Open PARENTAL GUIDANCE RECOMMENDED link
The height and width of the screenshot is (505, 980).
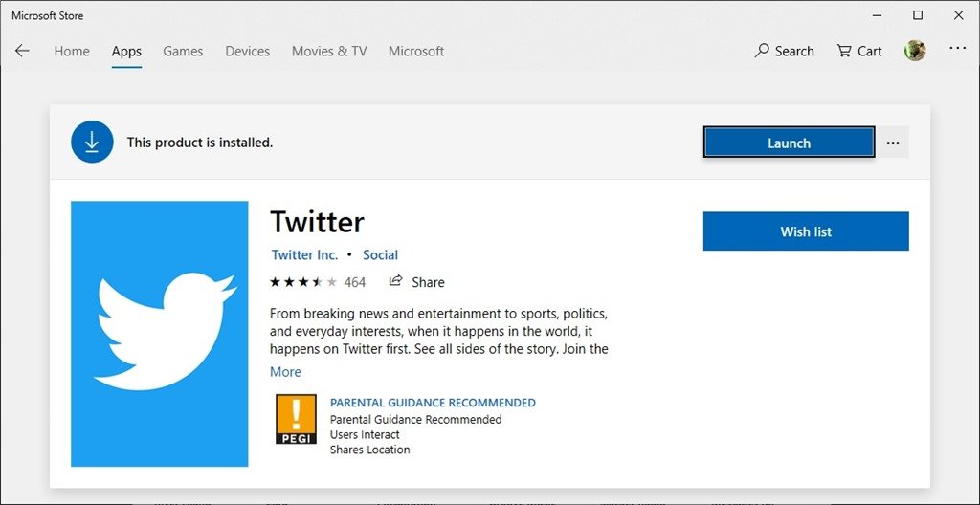(433, 403)
